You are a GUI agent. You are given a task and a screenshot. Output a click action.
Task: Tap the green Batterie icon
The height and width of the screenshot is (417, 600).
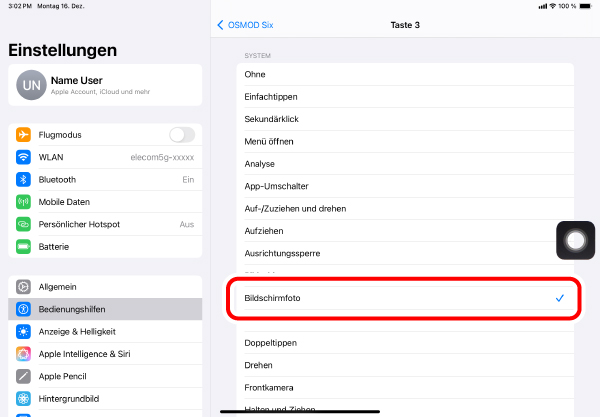click(23, 247)
